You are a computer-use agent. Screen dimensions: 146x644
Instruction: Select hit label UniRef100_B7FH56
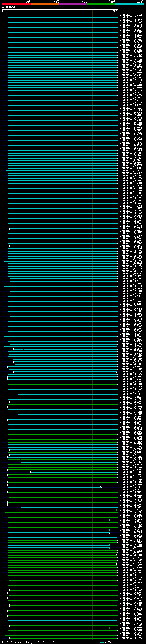(x=131, y=82)
